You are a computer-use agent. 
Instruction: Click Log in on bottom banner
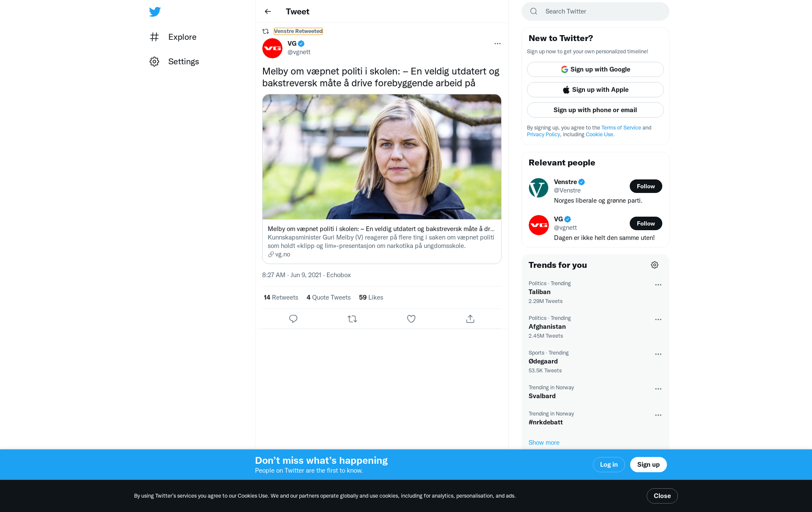click(x=609, y=465)
